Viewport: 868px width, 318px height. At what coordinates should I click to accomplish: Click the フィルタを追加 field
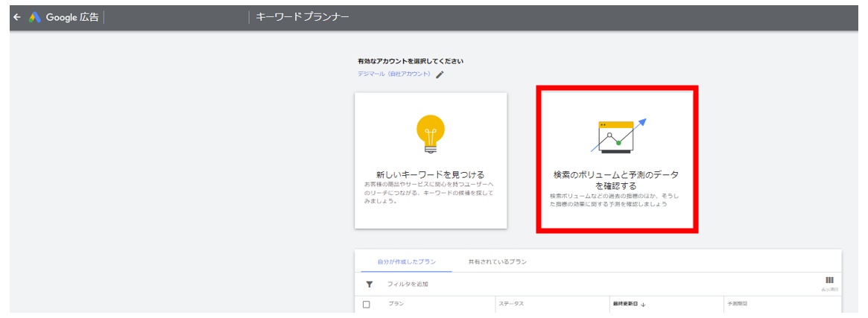(408, 284)
